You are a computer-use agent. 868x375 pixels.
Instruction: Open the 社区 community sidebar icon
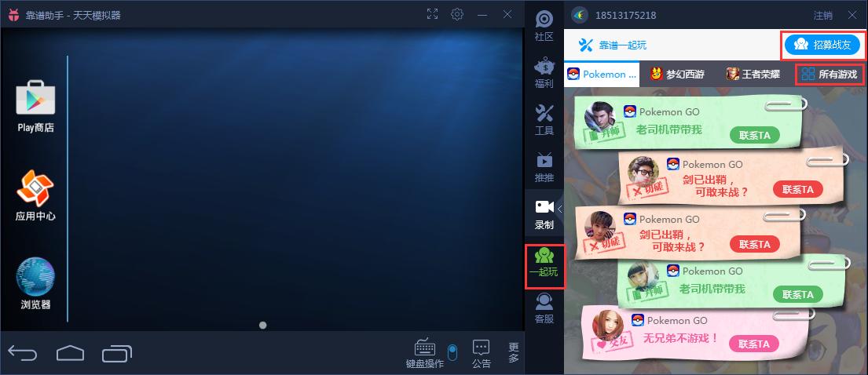544,25
